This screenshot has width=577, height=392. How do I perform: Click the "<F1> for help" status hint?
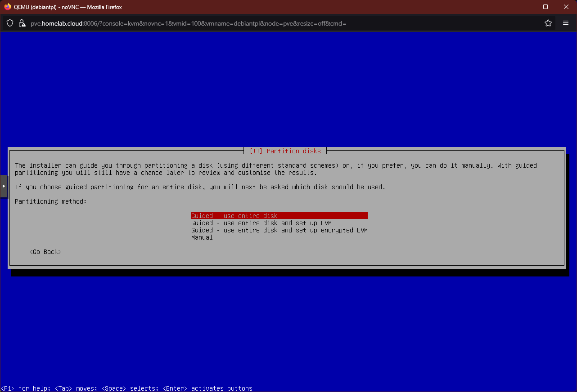(23, 388)
